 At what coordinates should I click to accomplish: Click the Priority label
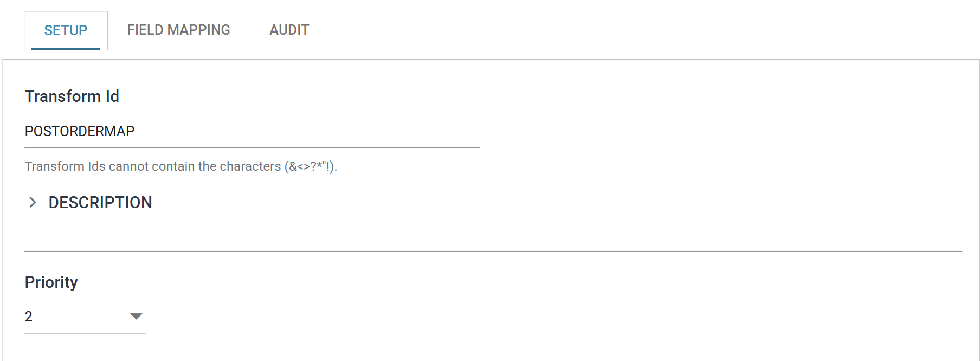tap(51, 282)
